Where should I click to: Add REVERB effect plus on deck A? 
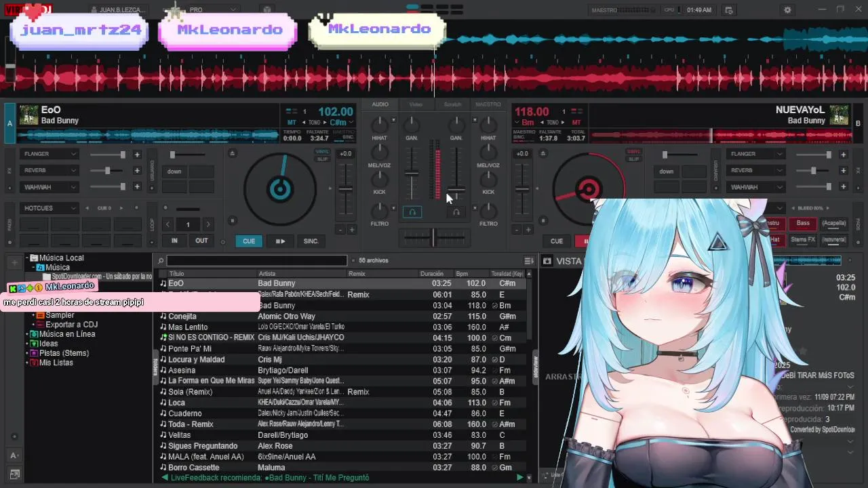coord(137,171)
